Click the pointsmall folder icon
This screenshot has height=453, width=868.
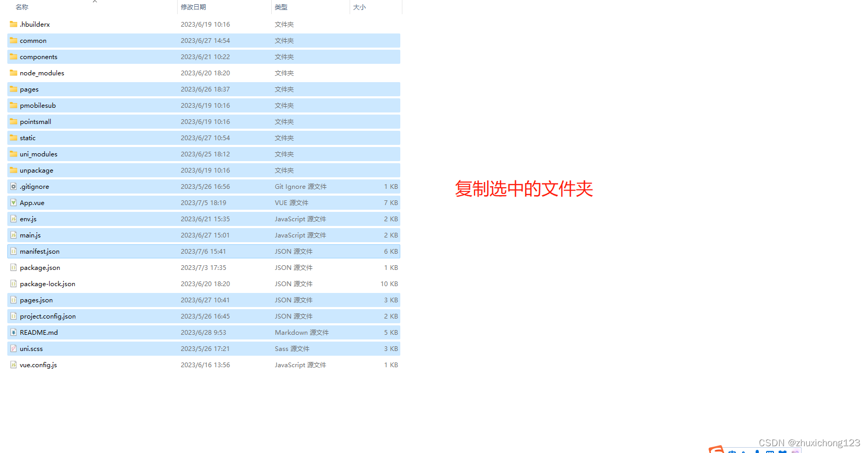coord(14,121)
